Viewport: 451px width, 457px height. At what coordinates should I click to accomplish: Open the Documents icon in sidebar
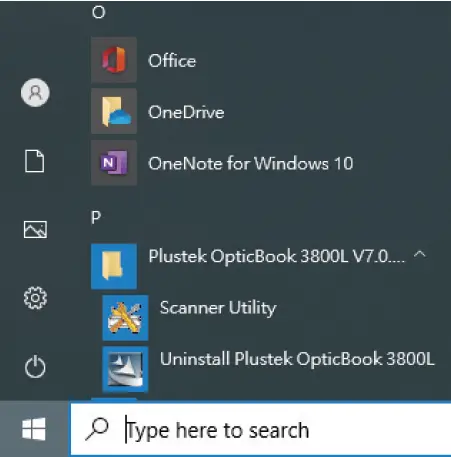35,161
